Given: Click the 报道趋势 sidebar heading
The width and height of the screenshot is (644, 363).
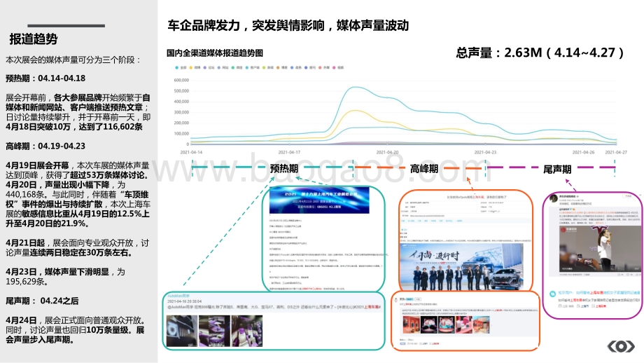Looking at the screenshot, I should point(34,39).
